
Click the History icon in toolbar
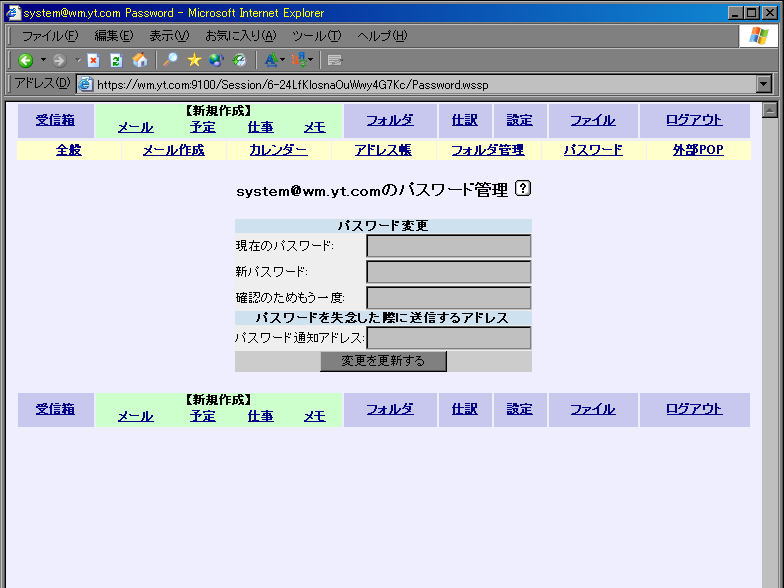[x=239, y=60]
